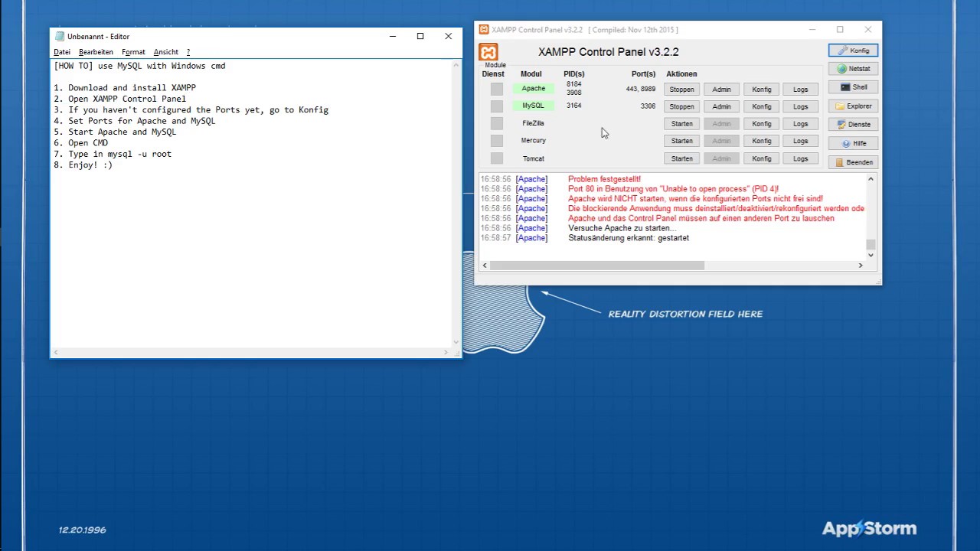This screenshot has height=551, width=980.
Task: Open the Format menu in Editor
Action: (133, 52)
